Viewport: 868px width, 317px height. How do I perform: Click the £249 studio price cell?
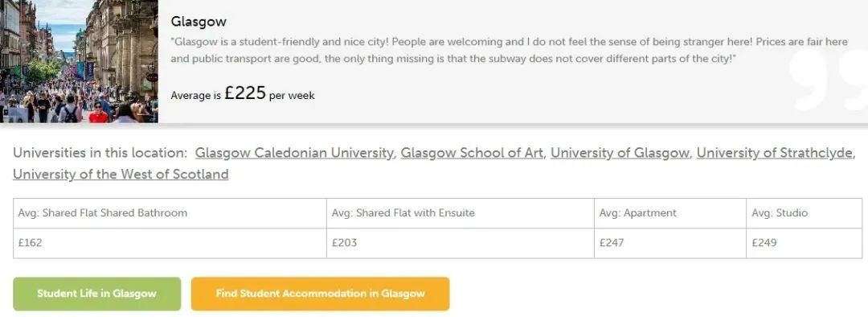pos(805,243)
